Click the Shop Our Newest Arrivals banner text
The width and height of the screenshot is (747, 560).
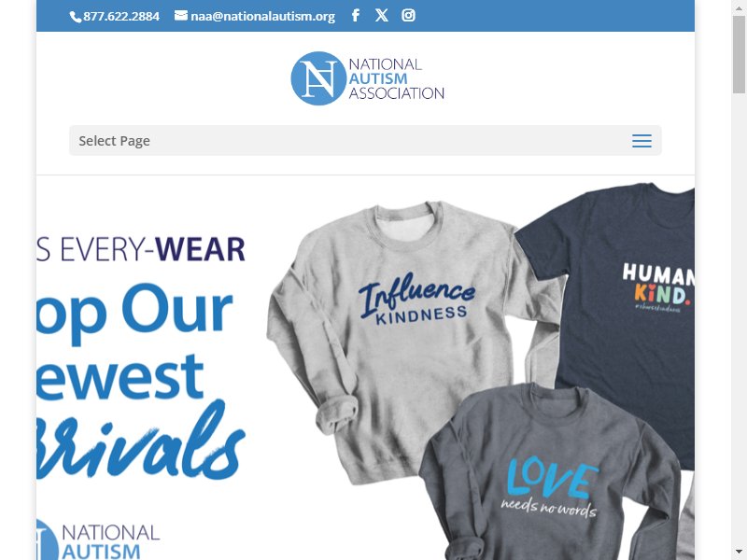point(141,381)
